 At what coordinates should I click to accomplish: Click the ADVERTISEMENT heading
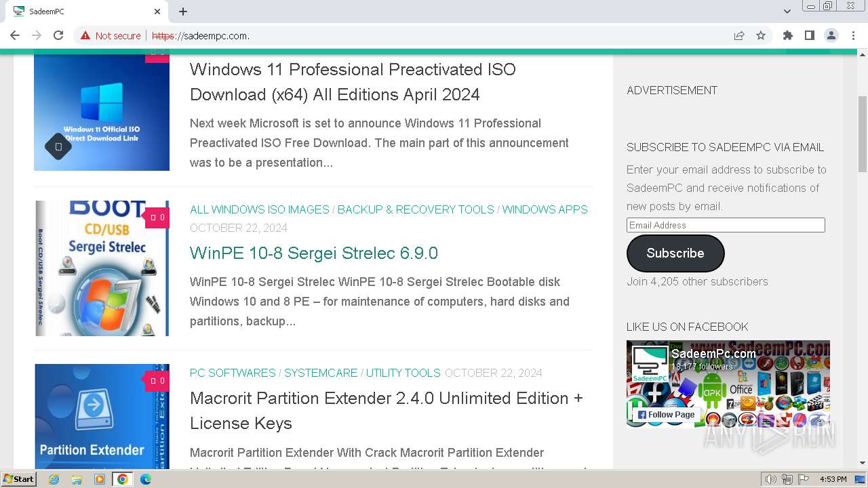pos(672,90)
